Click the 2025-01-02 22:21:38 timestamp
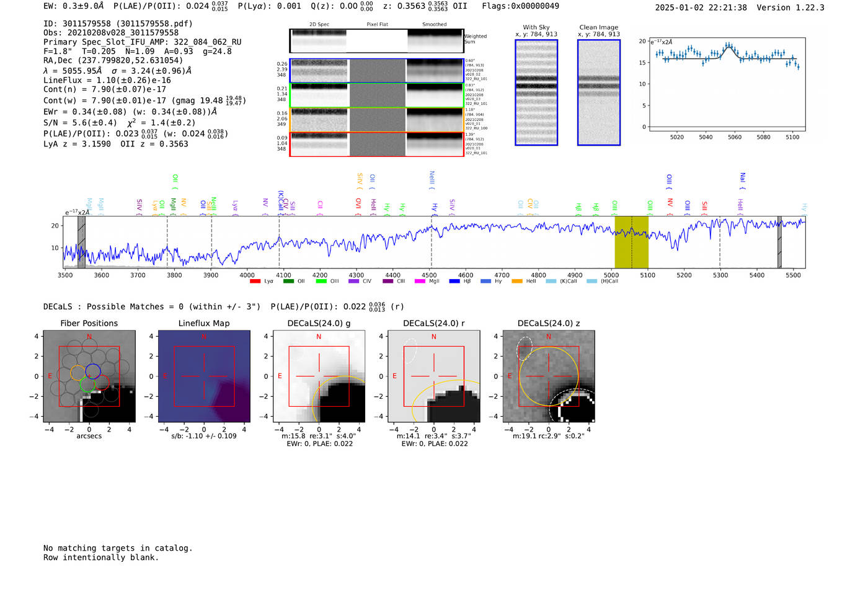Screen dimensions: 868x591 [x=701, y=7]
